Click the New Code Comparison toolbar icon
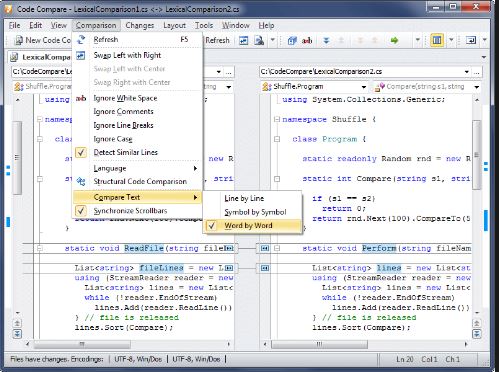Image resolution: width=499 pixels, height=372 pixels. 19,41
